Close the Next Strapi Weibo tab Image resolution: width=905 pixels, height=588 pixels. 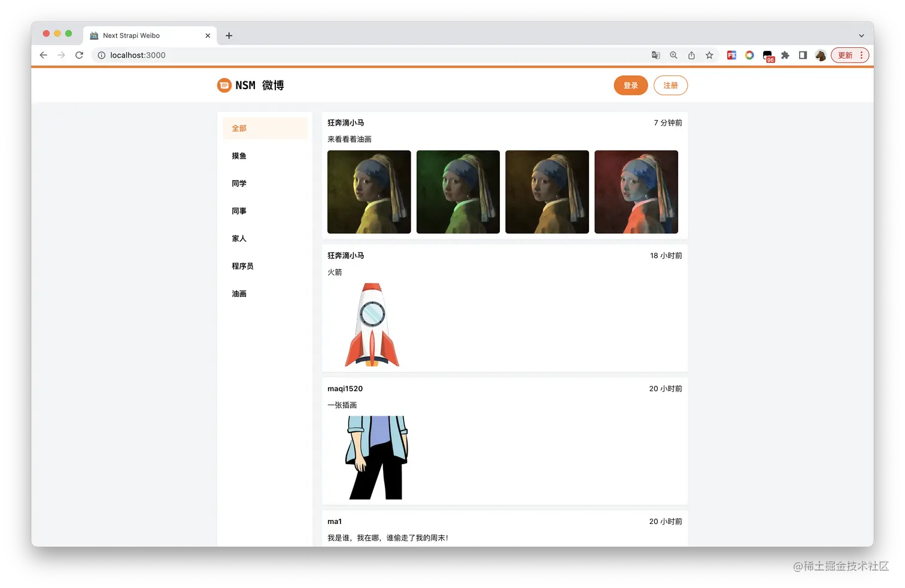[208, 35]
